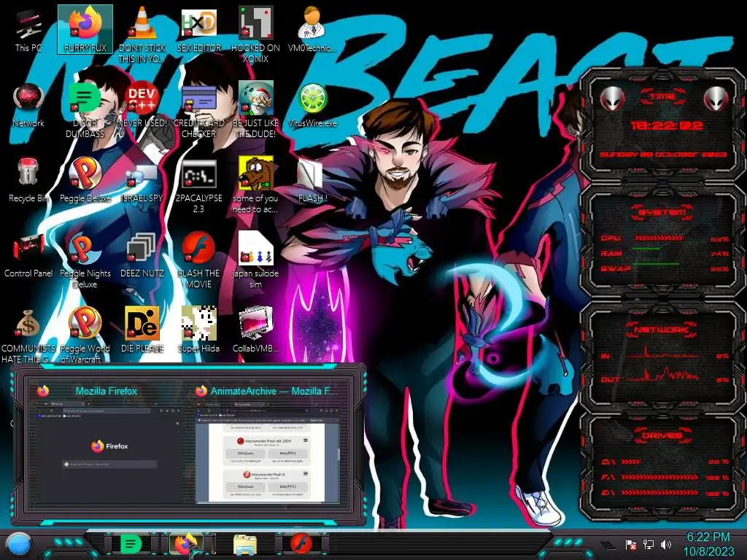
Task: Click the C:\ drive usage bar in the DRIVES widget
Action: [x=631, y=462]
